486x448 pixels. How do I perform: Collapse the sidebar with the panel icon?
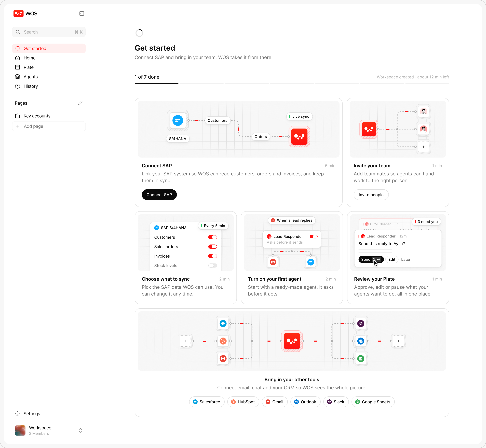pyautogui.click(x=82, y=13)
